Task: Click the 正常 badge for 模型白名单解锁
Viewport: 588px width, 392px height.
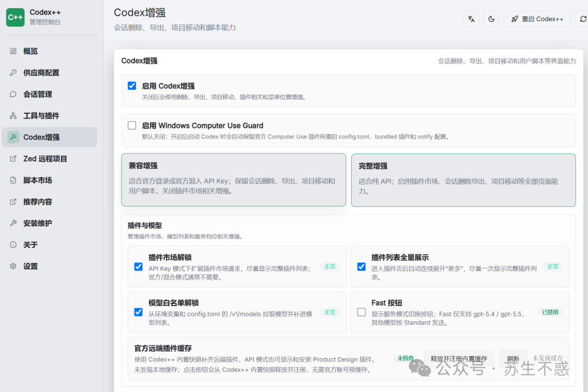Action: click(330, 312)
